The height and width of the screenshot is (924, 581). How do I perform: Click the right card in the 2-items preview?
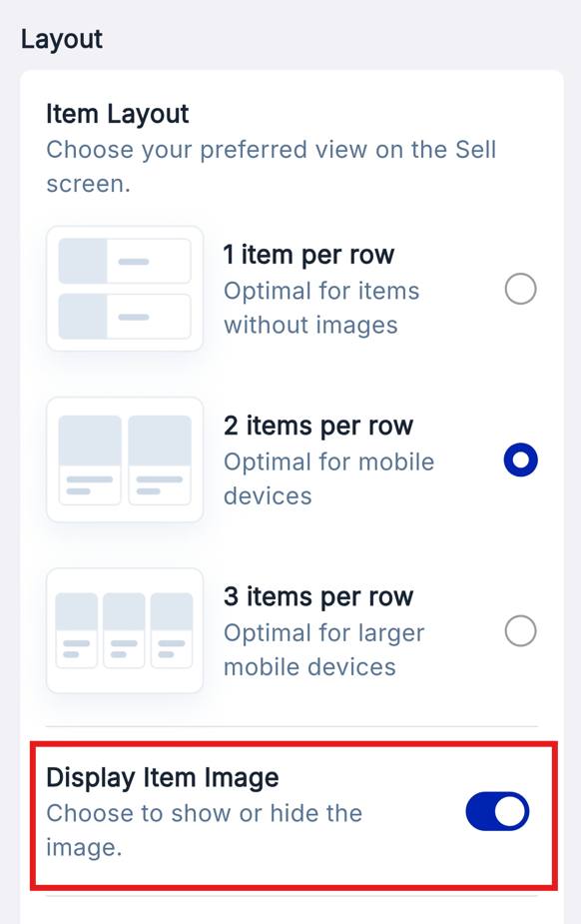[x=160, y=460]
